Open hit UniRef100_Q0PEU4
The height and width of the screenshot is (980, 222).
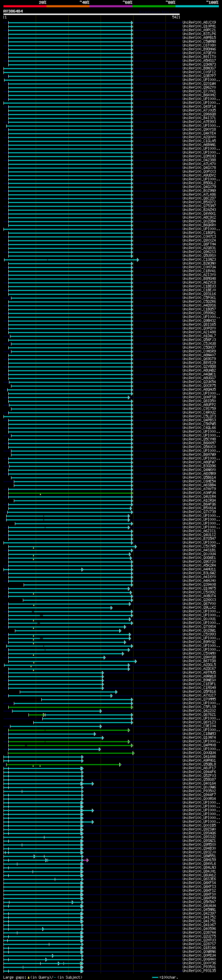pos(199,955)
